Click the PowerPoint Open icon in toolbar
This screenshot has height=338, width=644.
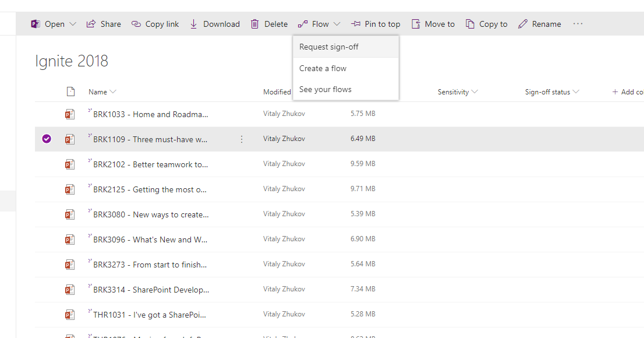tap(36, 24)
